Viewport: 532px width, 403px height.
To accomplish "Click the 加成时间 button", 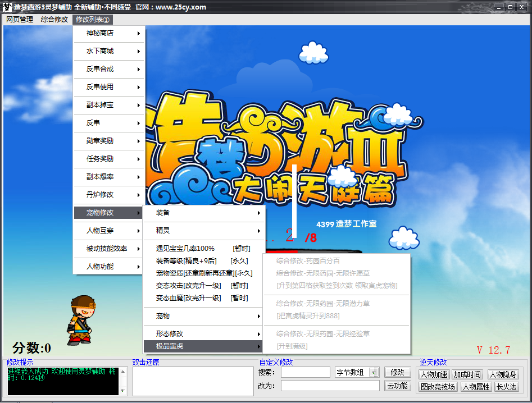I will coord(467,374).
